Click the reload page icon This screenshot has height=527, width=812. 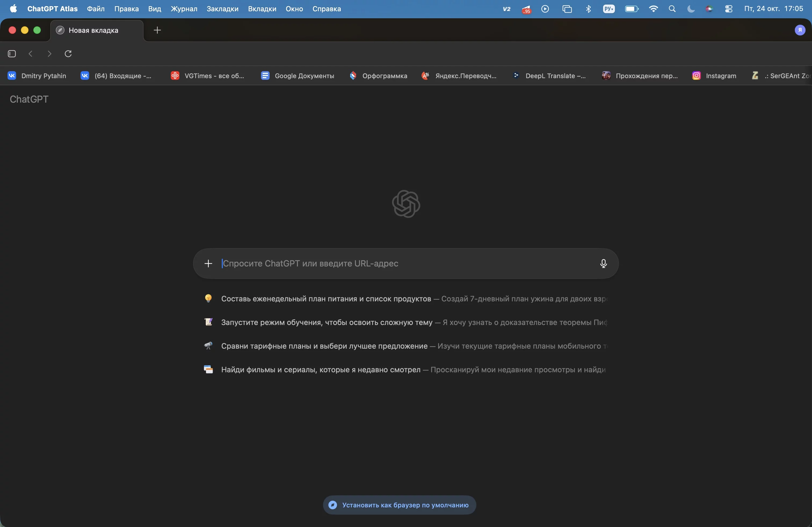(x=68, y=54)
